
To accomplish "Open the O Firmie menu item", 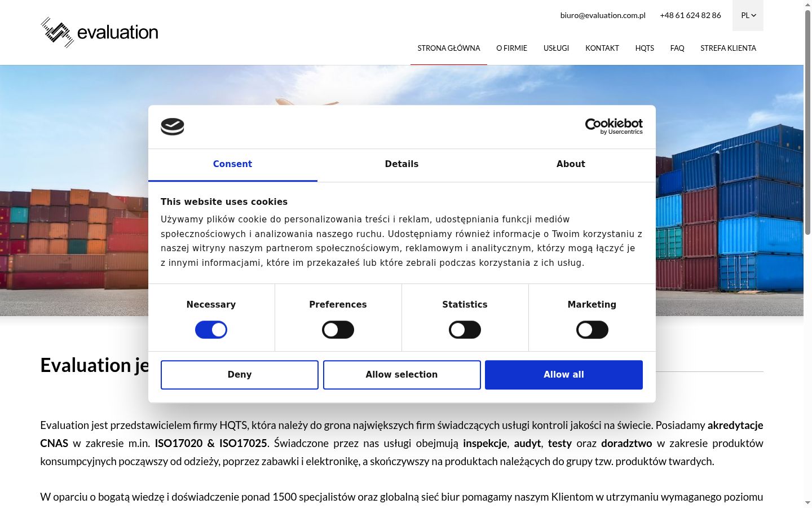I will (511, 48).
